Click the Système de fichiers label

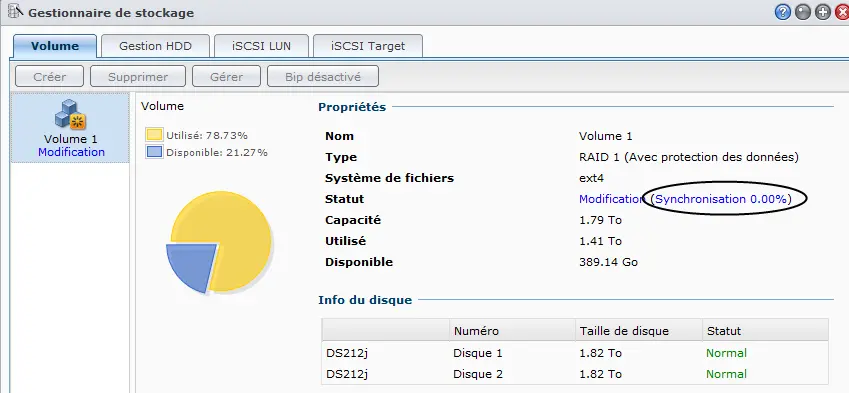(389, 178)
